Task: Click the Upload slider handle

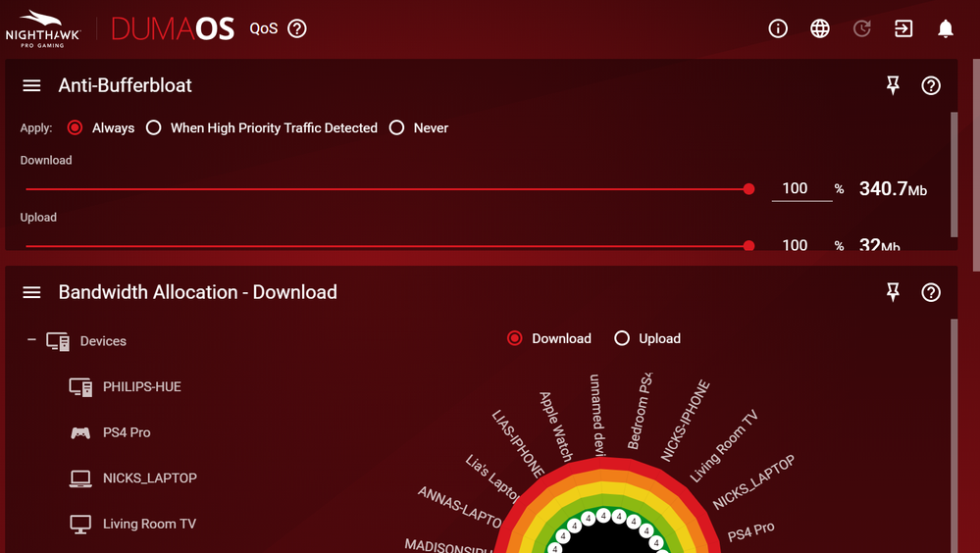Action: [748, 245]
